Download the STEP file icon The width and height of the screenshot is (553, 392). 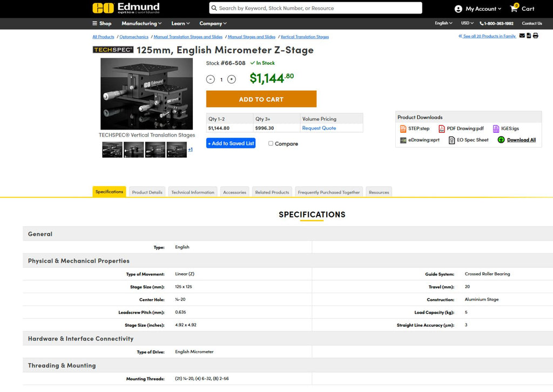[403, 129]
